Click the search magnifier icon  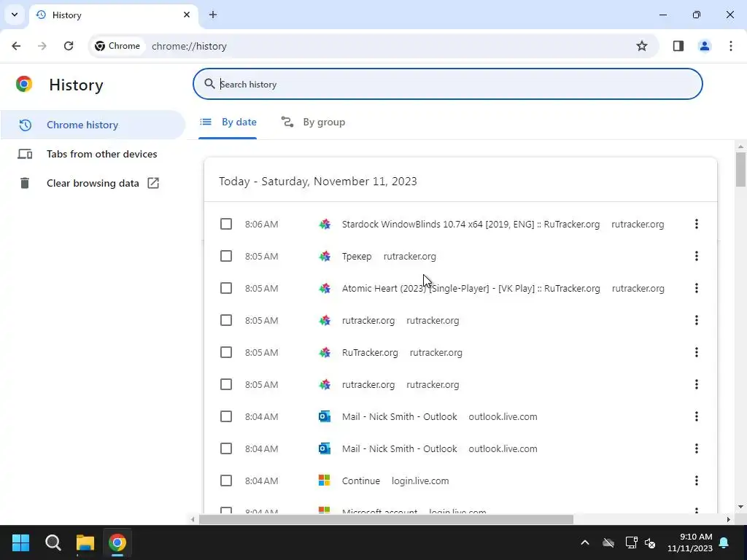pos(209,84)
